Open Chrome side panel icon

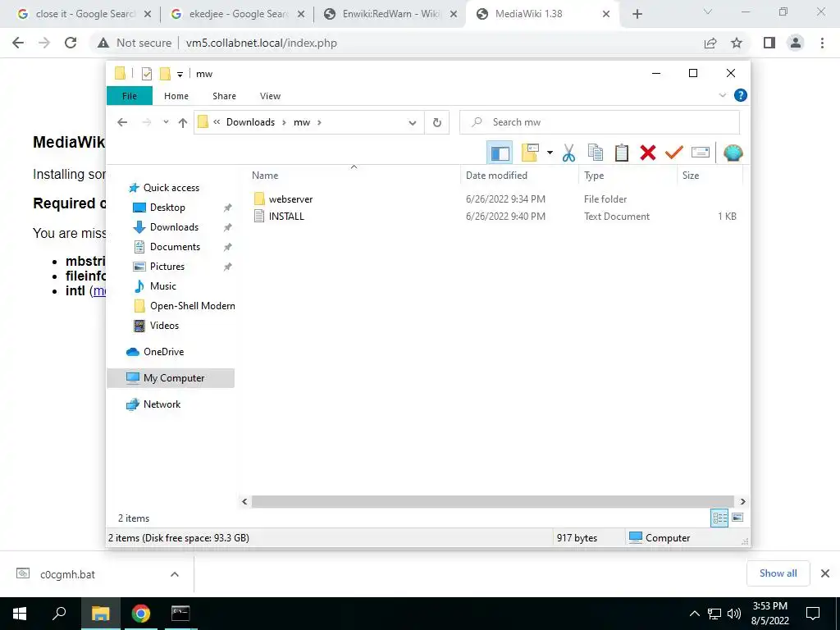769,43
